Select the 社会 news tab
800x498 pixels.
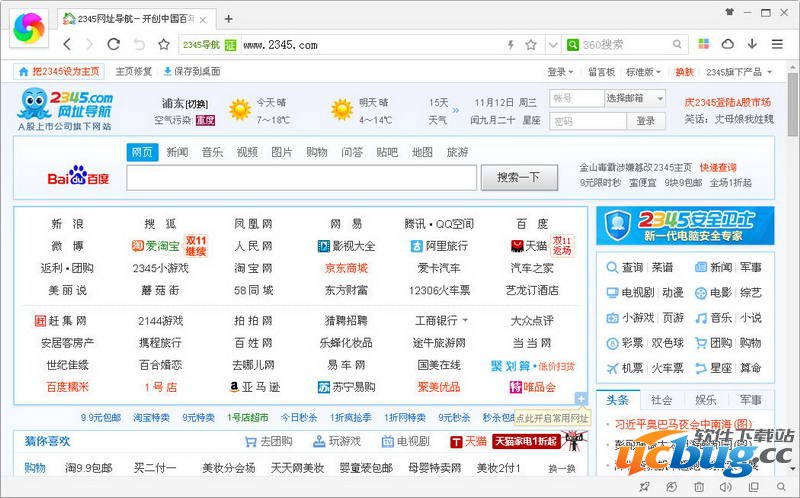tap(661, 400)
